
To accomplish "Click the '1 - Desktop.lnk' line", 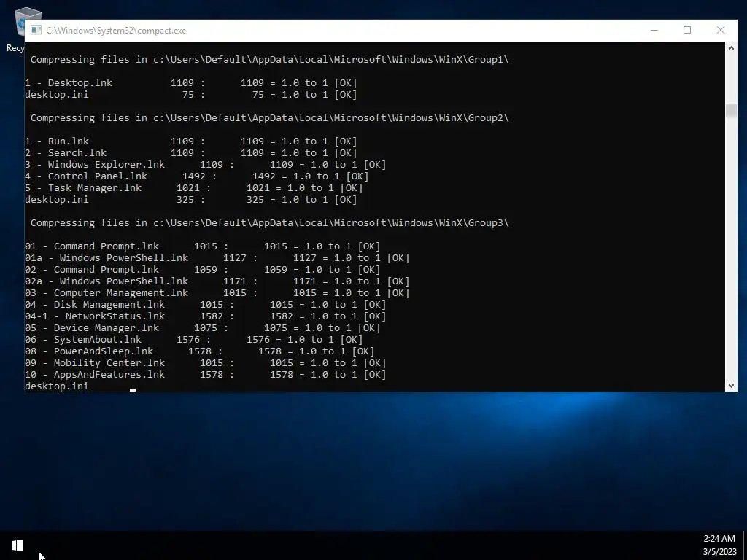I will pos(191,83).
